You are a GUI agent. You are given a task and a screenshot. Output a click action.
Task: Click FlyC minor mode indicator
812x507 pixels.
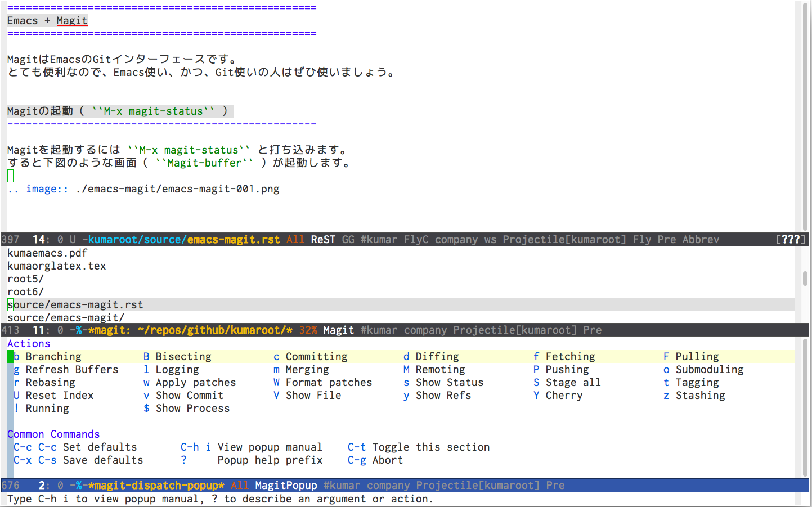(416, 239)
